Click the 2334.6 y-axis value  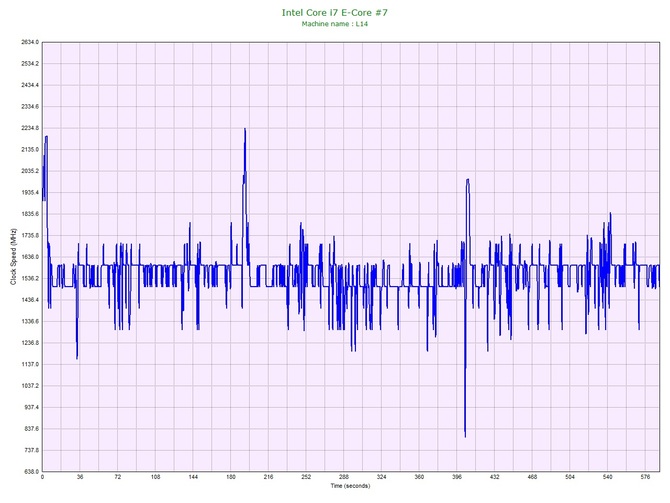coord(30,106)
